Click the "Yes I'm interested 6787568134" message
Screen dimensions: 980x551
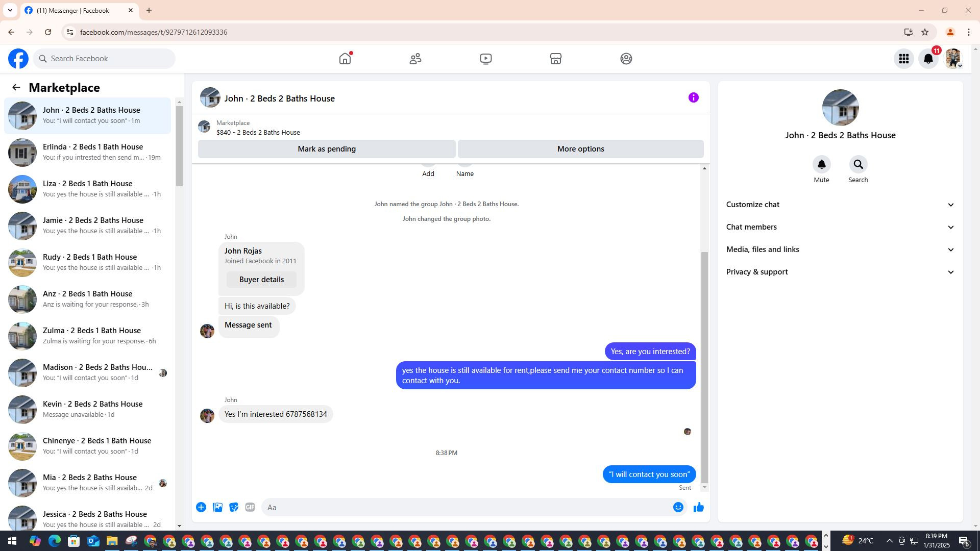(x=276, y=414)
